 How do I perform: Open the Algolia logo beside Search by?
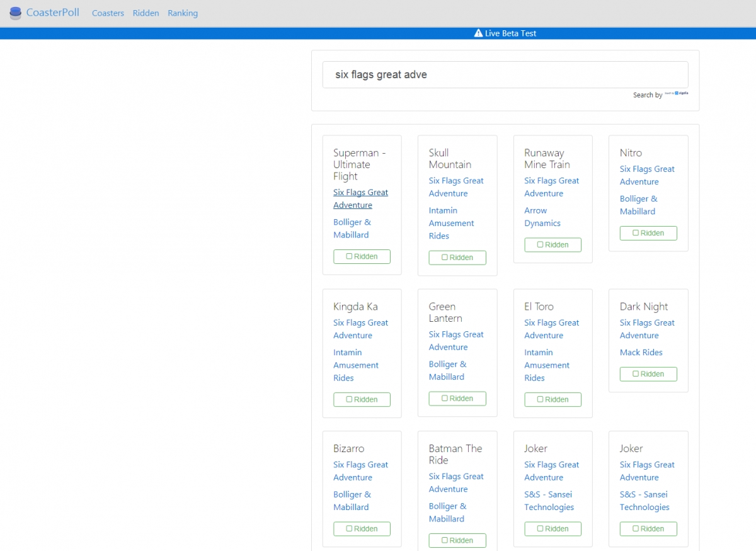pyautogui.click(x=677, y=93)
